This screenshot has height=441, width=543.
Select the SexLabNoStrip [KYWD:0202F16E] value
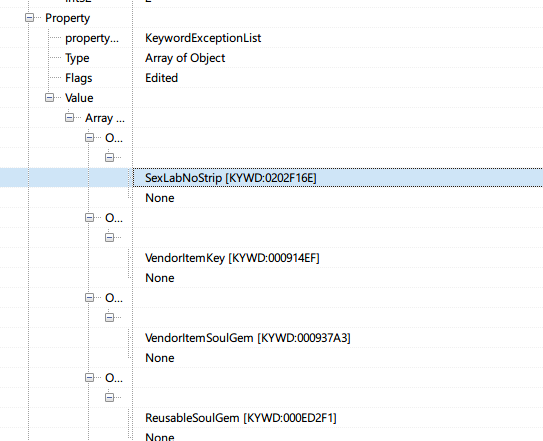pyautogui.click(x=231, y=178)
